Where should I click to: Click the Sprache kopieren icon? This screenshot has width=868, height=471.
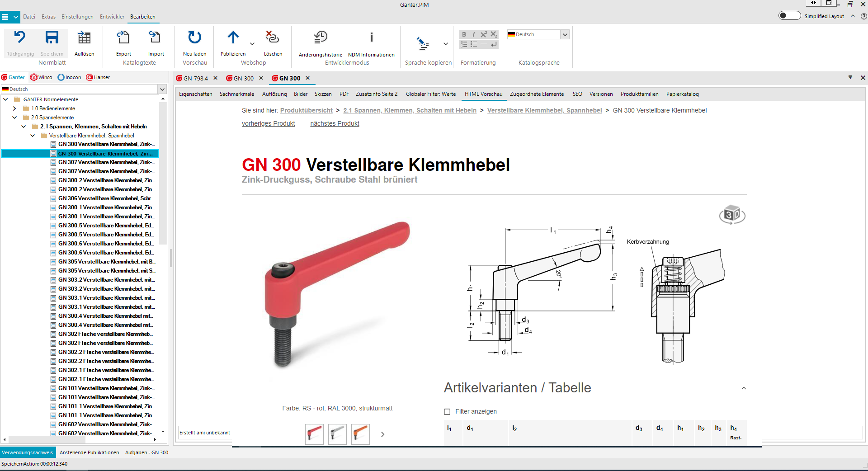(423, 44)
